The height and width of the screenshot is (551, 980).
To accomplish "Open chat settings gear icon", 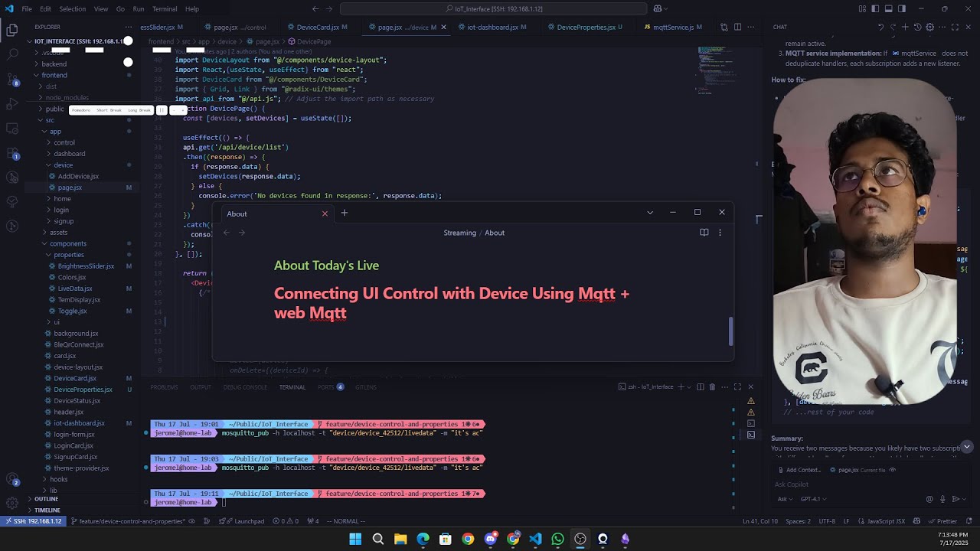I will 929,27.
